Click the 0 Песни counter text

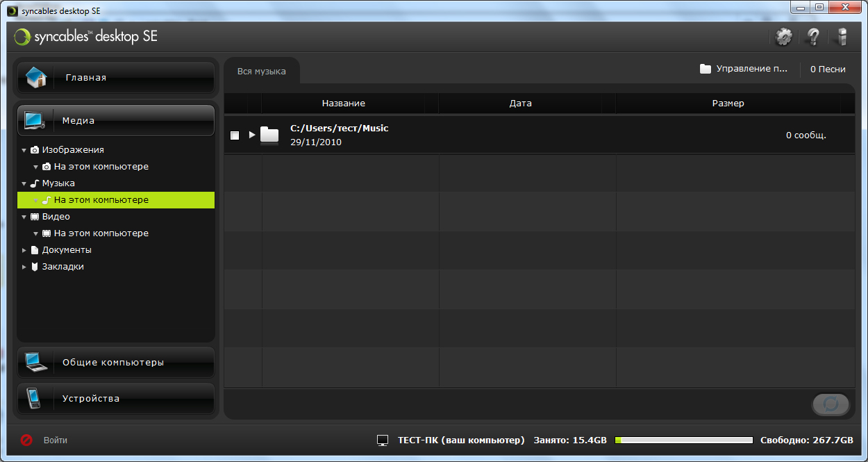tap(828, 69)
